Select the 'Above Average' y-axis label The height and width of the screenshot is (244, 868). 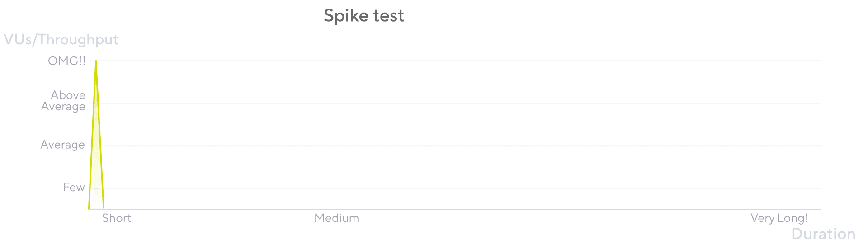tap(63, 101)
